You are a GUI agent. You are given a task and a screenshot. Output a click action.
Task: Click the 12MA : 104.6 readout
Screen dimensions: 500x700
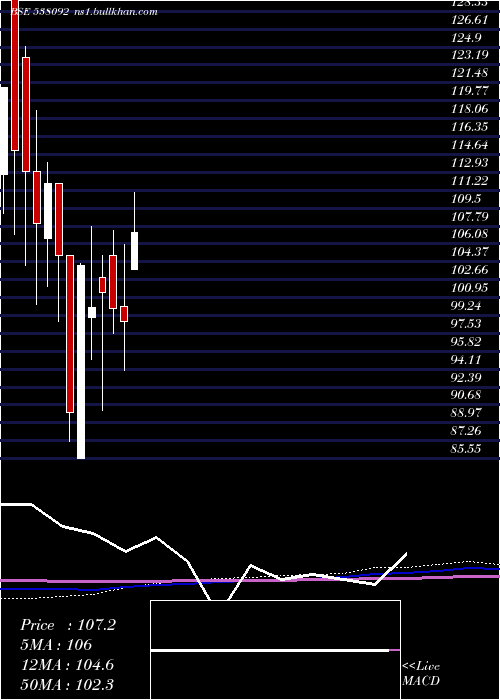tap(68, 665)
